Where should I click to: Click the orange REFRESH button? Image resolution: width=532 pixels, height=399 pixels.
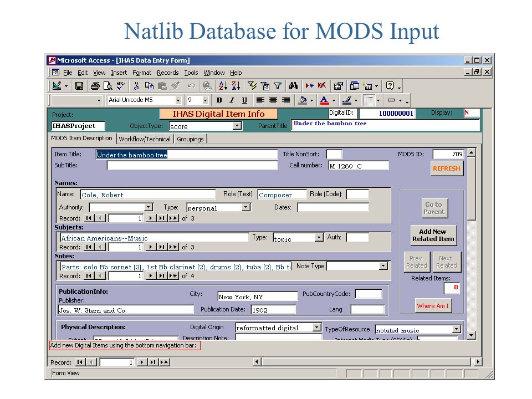[x=447, y=168]
